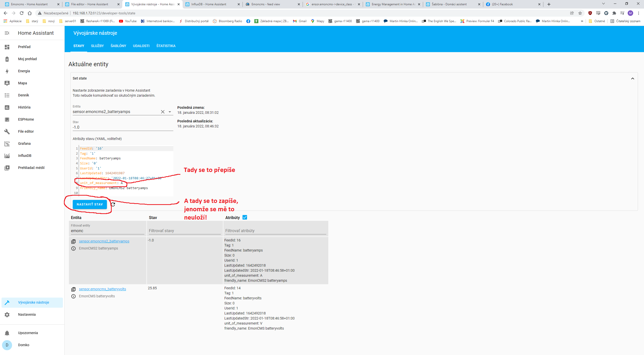Open Ostatné bookmarks folder
This screenshot has width=644, height=355.
point(597,21)
